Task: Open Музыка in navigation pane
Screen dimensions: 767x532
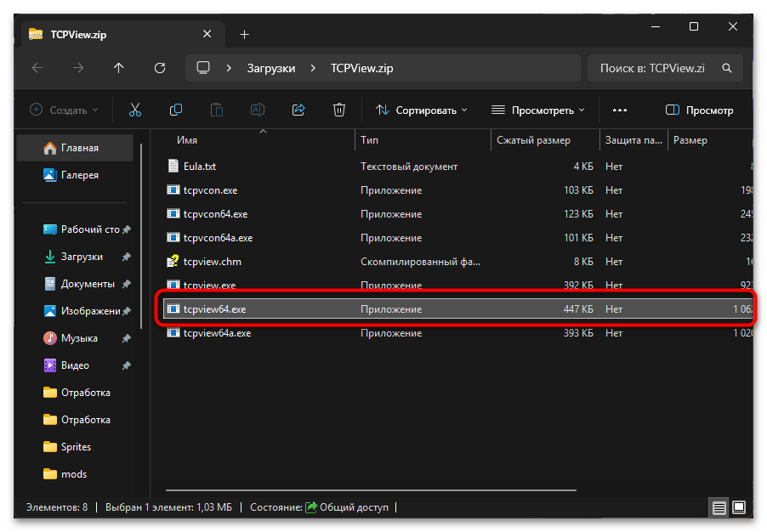Action: pos(73,338)
